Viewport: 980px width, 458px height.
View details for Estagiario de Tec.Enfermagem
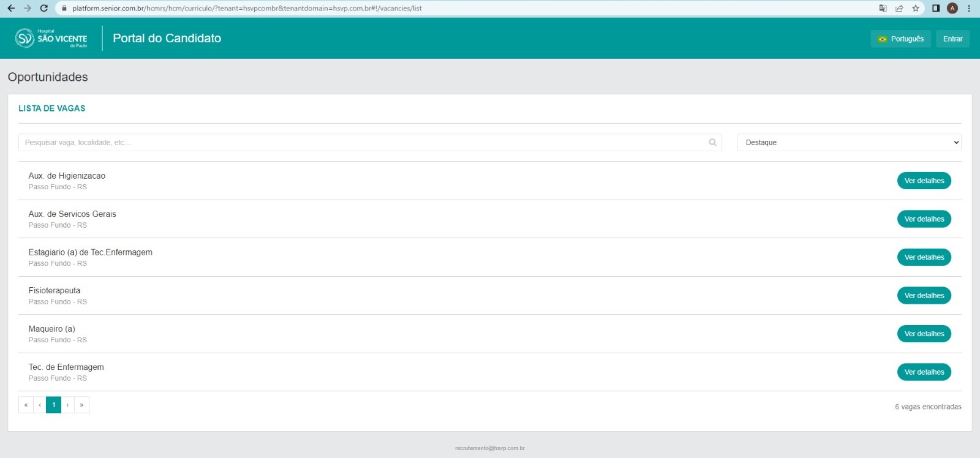[924, 257]
